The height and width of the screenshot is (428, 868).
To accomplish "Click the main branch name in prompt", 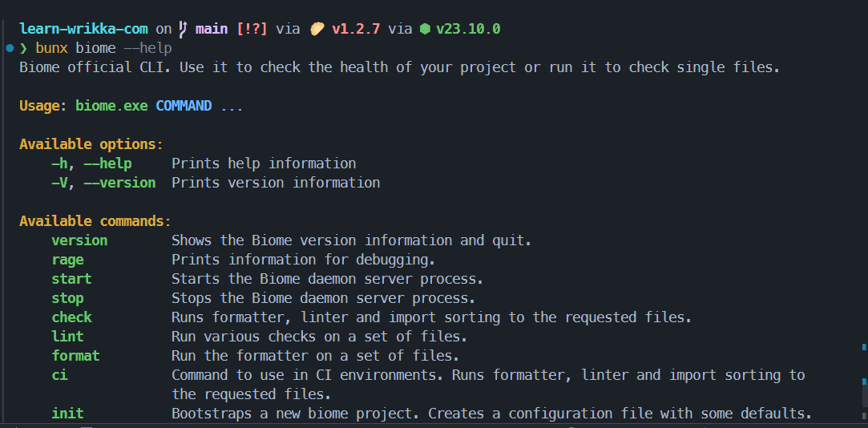I will tap(212, 29).
